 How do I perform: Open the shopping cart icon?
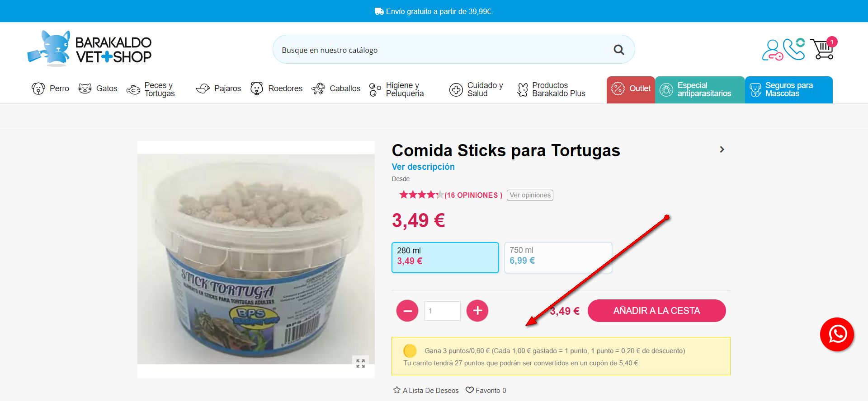(x=823, y=49)
